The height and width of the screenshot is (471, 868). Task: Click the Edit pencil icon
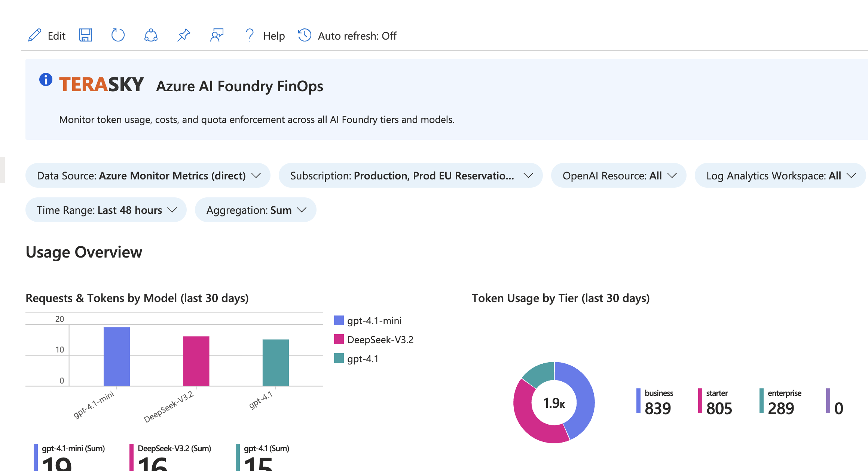point(34,36)
